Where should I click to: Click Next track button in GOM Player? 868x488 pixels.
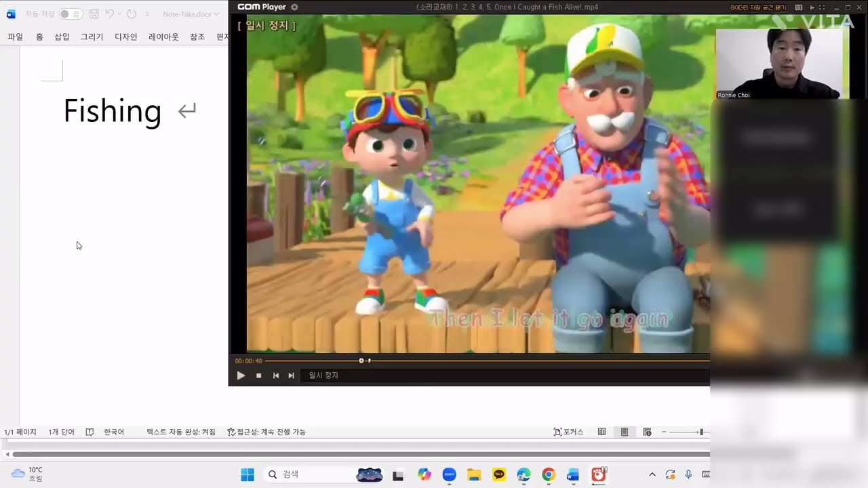[x=291, y=375]
